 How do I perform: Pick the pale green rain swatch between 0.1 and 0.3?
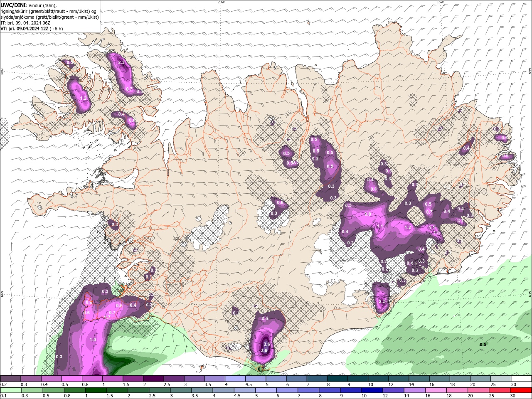pos(11,390)
